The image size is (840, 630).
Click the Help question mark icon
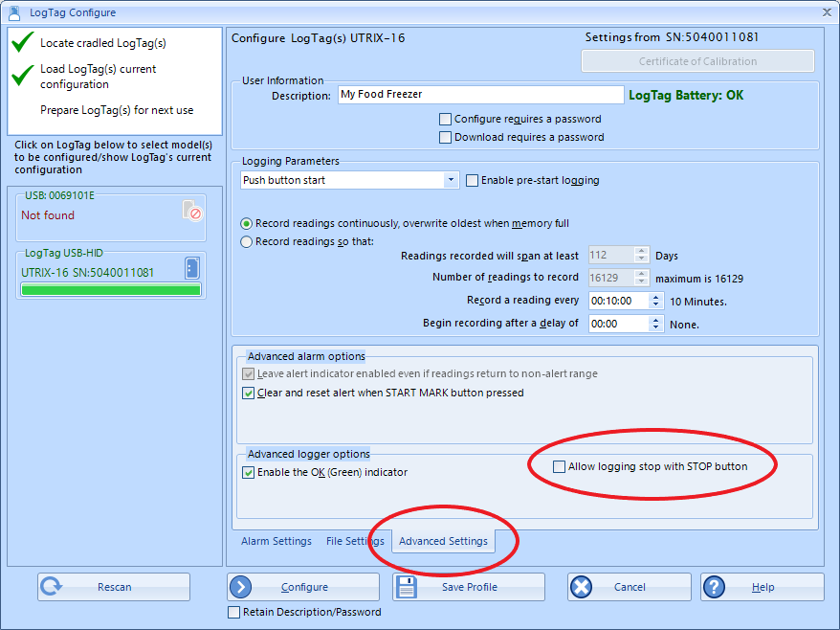[714, 587]
